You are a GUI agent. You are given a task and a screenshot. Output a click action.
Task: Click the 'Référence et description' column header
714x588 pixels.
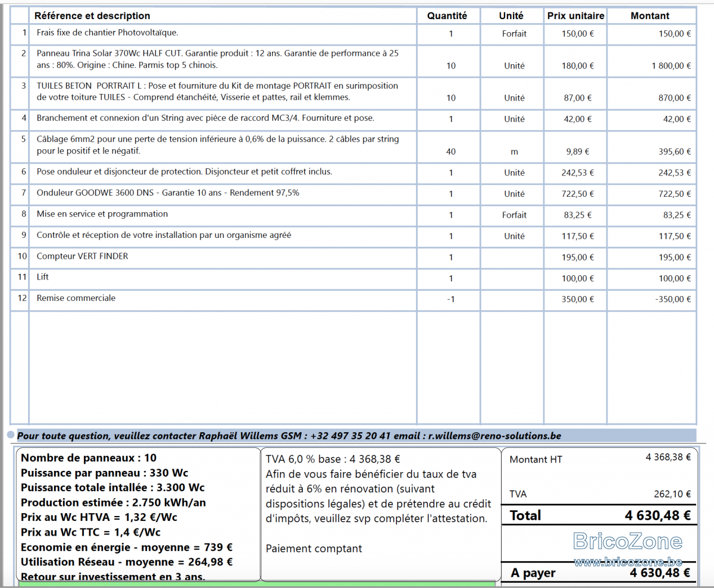(x=92, y=16)
